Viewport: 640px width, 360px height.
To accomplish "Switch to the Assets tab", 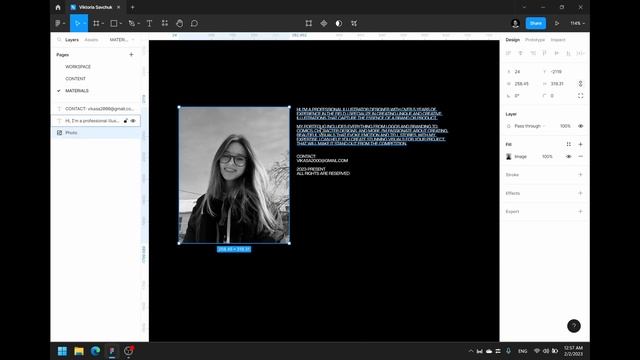I will click(x=91, y=40).
